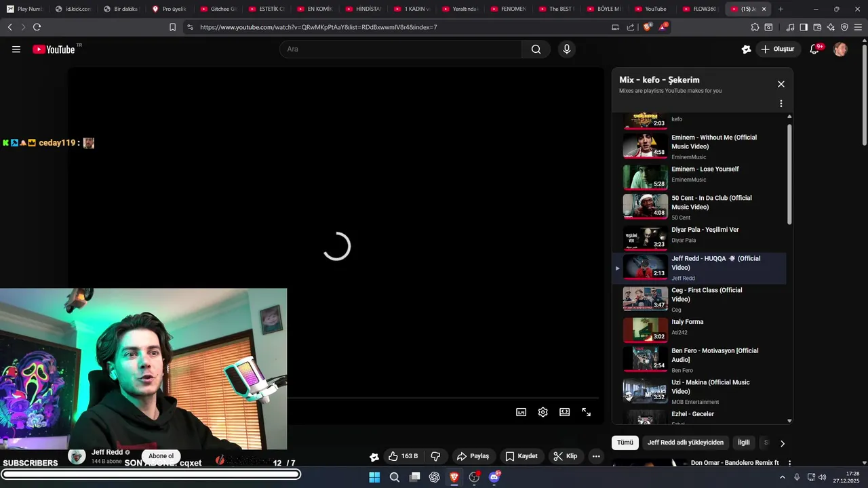
Task: Select Jeff Redd adlı yükleyiciden chip
Action: pyautogui.click(x=686, y=443)
